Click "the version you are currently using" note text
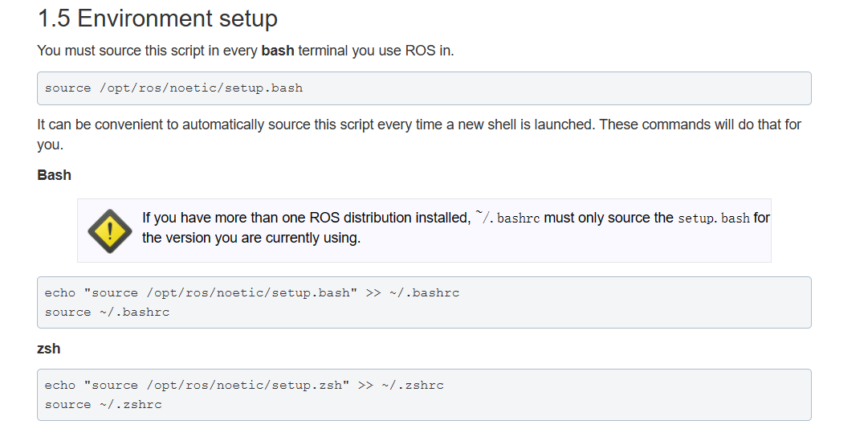Screen dimensions: 868x437 [x=251, y=238]
